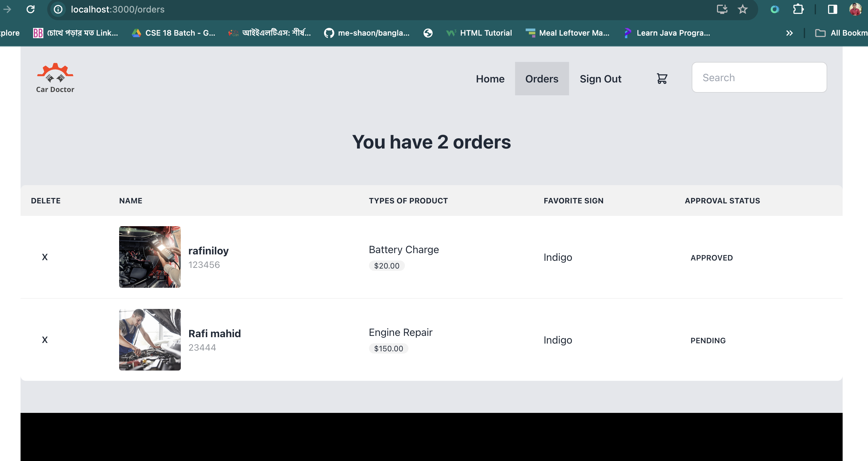Switch to the Orders tab
Viewport: 868px width, 461px height.
point(541,79)
